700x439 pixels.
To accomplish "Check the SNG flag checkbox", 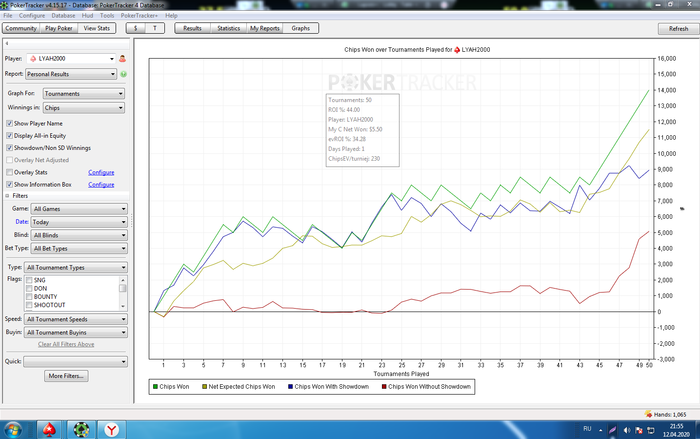I will pos(29,280).
